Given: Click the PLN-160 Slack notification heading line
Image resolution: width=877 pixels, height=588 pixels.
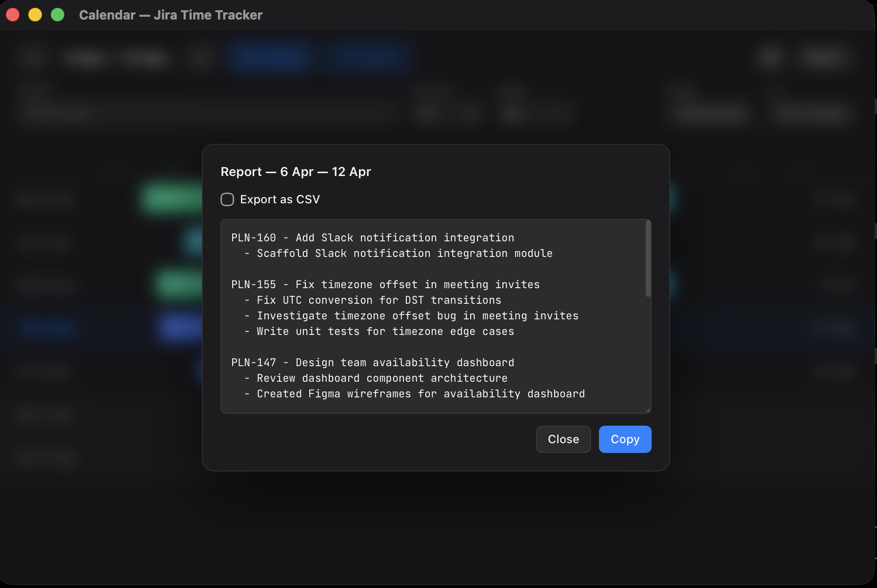Looking at the screenshot, I should click(373, 238).
